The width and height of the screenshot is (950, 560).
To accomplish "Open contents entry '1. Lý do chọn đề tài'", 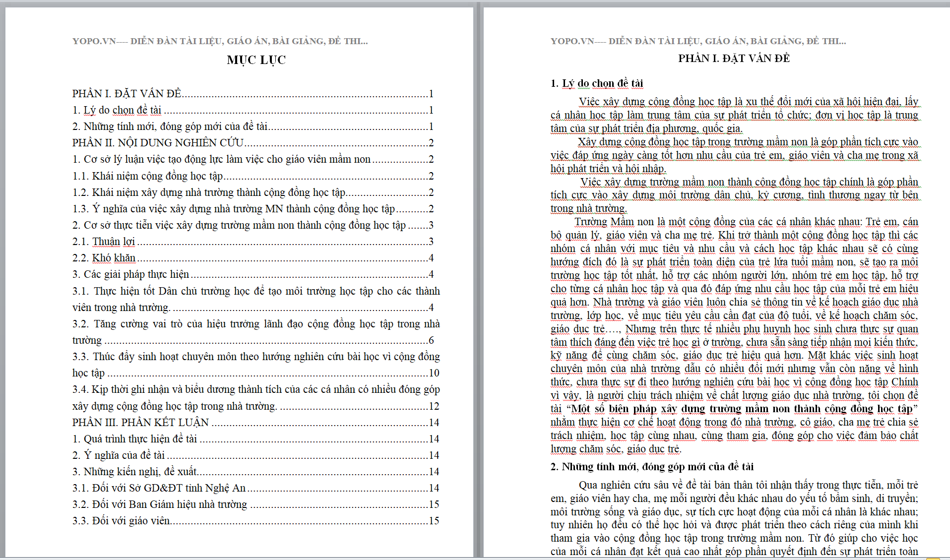I will click(253, 110).
